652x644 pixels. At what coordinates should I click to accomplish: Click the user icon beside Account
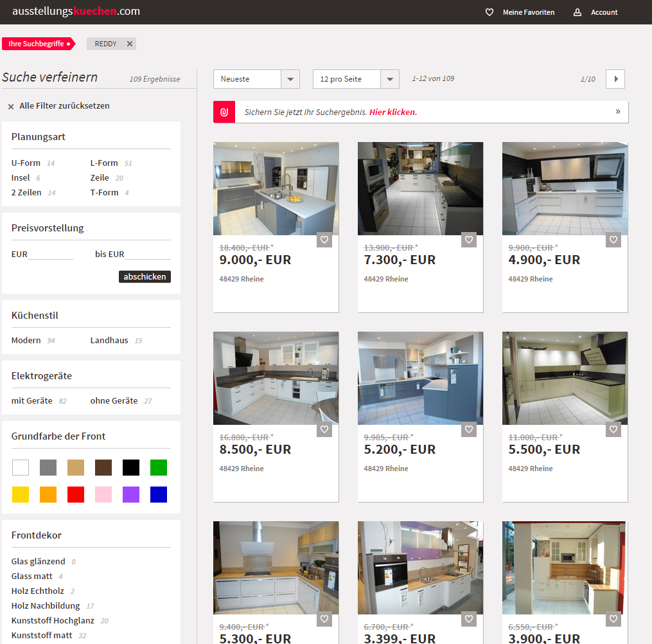[577, 12]
